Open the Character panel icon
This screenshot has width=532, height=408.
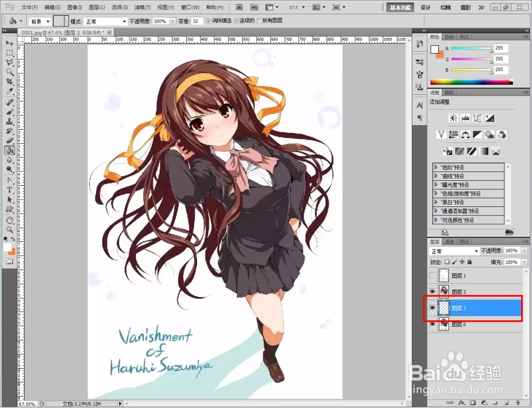[x=420, y=105]
